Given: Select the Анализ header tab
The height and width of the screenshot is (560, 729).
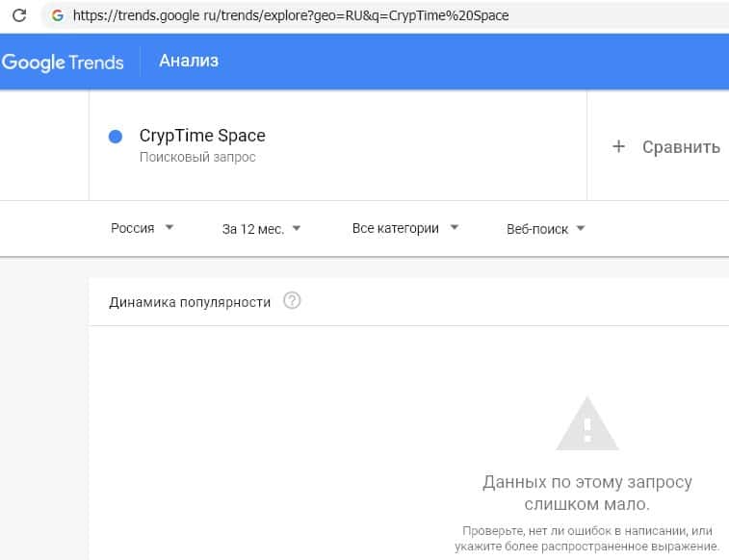Looking at the screenshot, I should [189, 62].
